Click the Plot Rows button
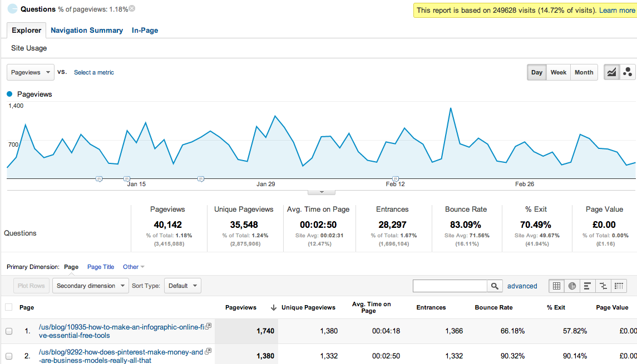The width and height of the screenshot is (637, 364). [x=31, y=286]
